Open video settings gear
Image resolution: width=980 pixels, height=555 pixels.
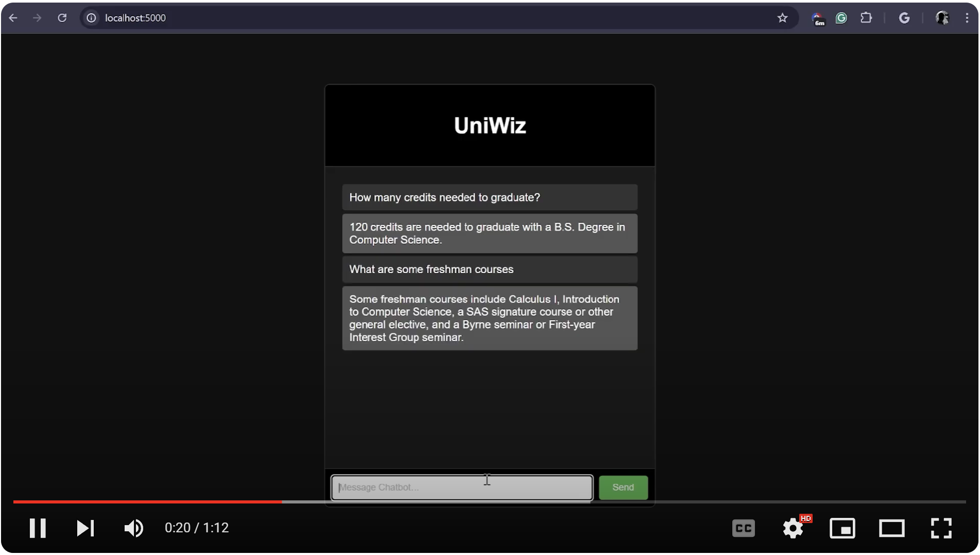pyautogui.click(x=793, y=528)
